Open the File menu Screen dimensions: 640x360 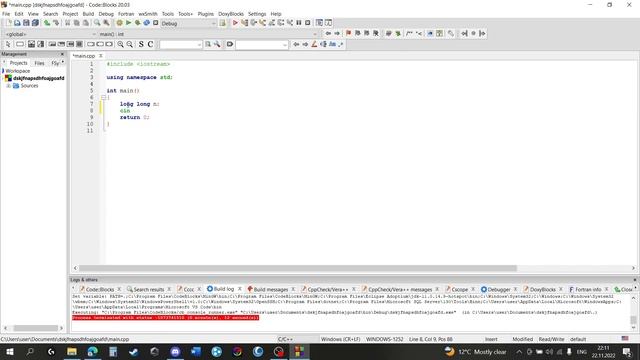point(6,14)
